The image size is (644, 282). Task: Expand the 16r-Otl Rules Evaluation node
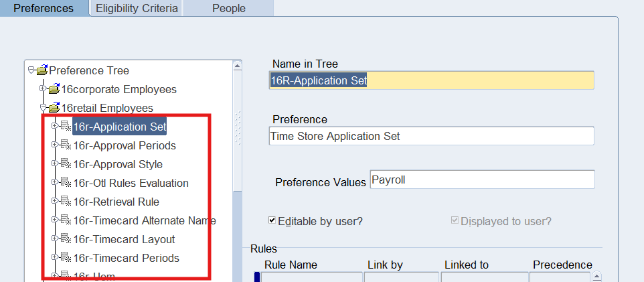[x=54, y=183]
